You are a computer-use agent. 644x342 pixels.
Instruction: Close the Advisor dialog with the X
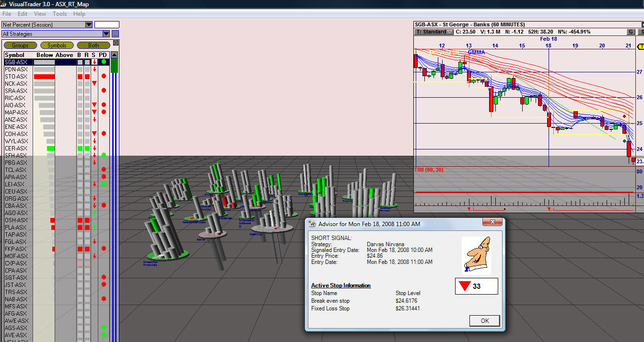(x=492, y=222)
